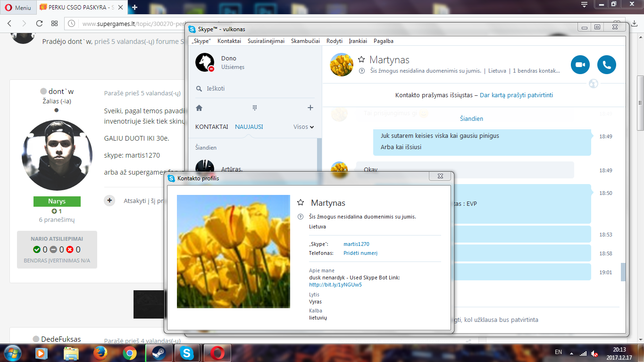Switch to Opera on the taskbar
This screenshot has height=362, width=644.
click(x=217, y=353)
